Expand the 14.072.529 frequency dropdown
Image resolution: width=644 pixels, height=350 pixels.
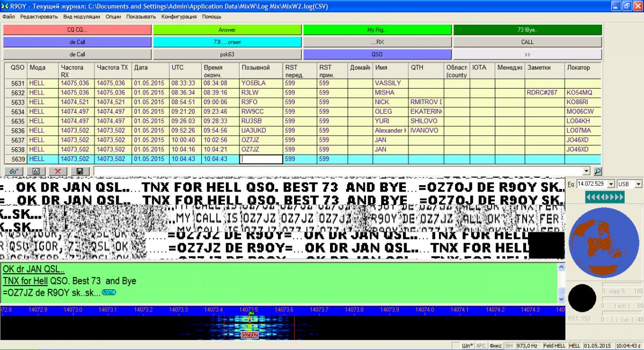612,184
